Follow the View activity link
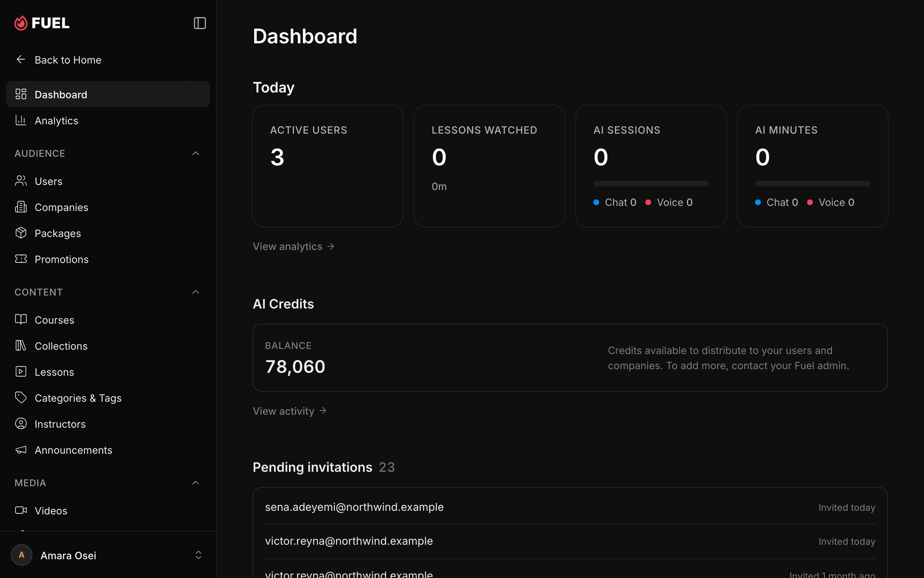This screenshot has width=924, height=578. click(290, 411)
